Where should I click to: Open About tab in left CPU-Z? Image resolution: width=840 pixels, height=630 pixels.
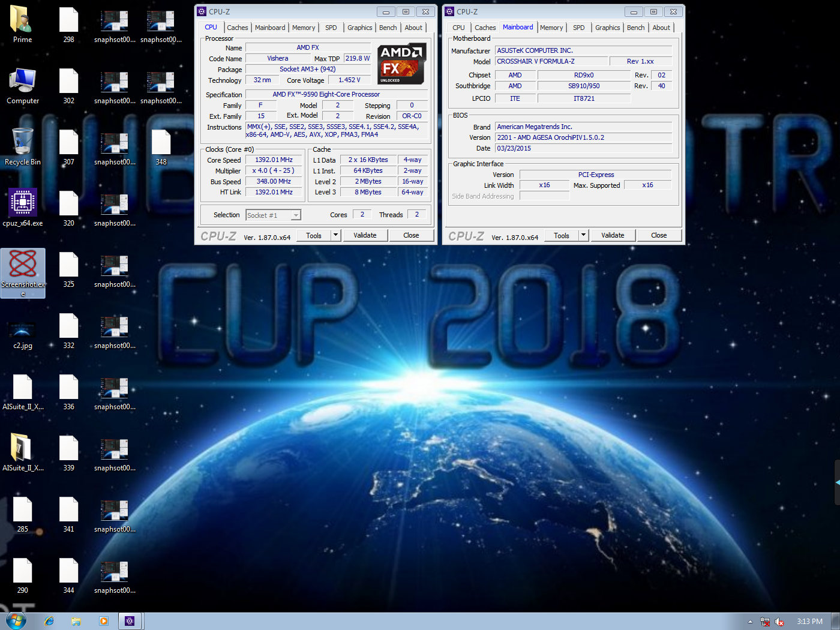[413, 28]
